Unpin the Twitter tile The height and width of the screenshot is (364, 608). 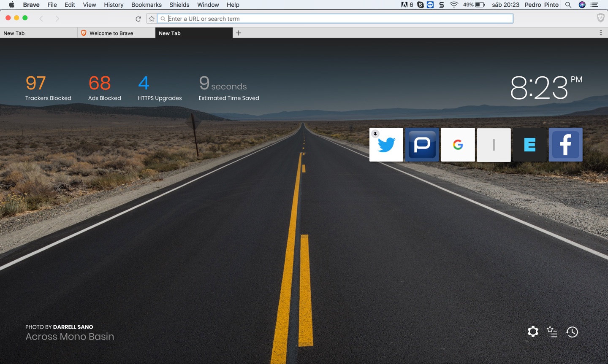click(x=375, y=133)
